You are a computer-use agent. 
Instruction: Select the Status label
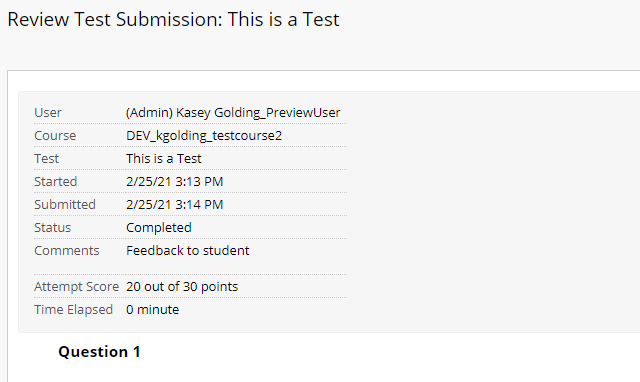click(53, 227)
